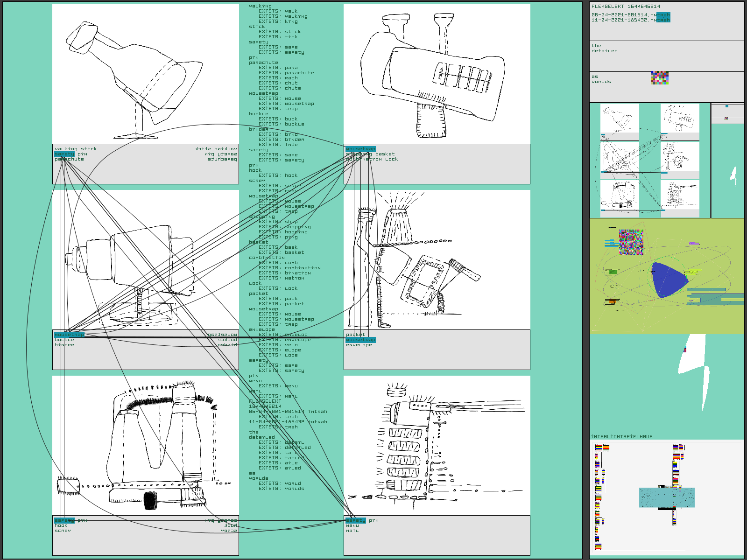
Task: Click highlighted "mousetrap" above "shopping basket"
Action: pyautogui.click(x=360, y=149)
